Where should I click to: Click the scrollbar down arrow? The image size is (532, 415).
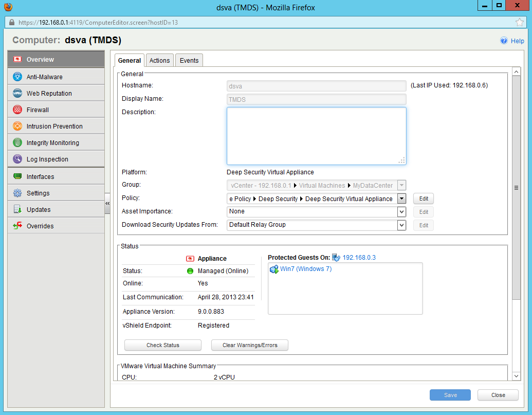pyautogui.click(x=516, y=376)
